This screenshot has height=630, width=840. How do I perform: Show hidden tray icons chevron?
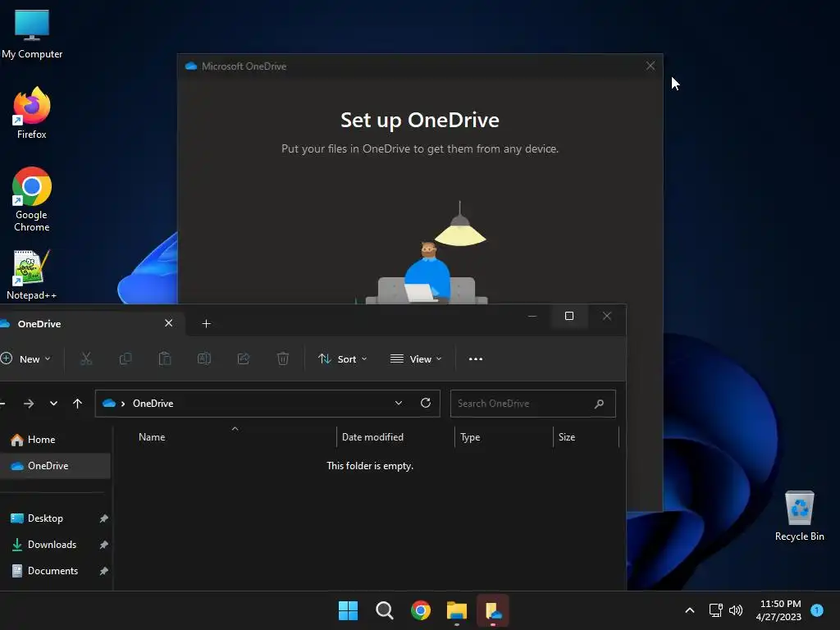click(x=690, y=610)
